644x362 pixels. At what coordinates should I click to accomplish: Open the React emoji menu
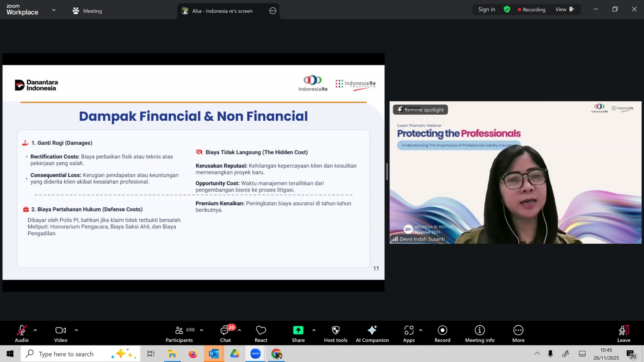(x=261, y=333)
